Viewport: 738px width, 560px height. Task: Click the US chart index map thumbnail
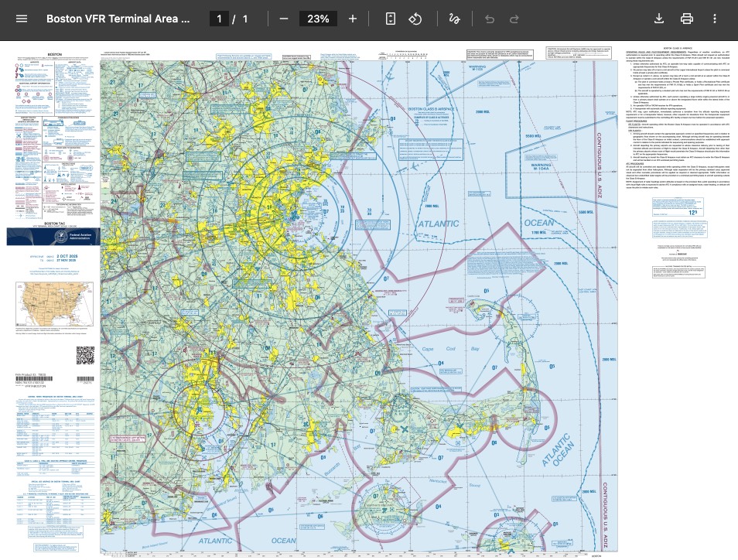point(55,304)
